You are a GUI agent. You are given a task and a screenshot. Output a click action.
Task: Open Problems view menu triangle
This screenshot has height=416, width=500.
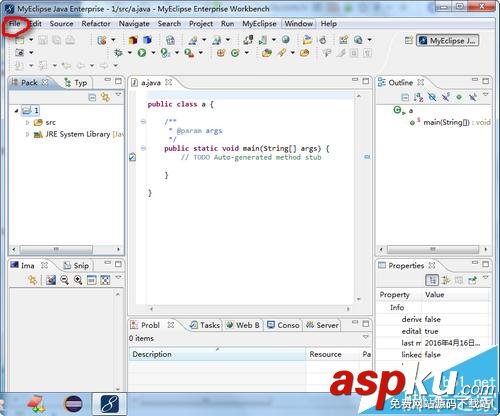pyautogui.click(x=366, y=337)
